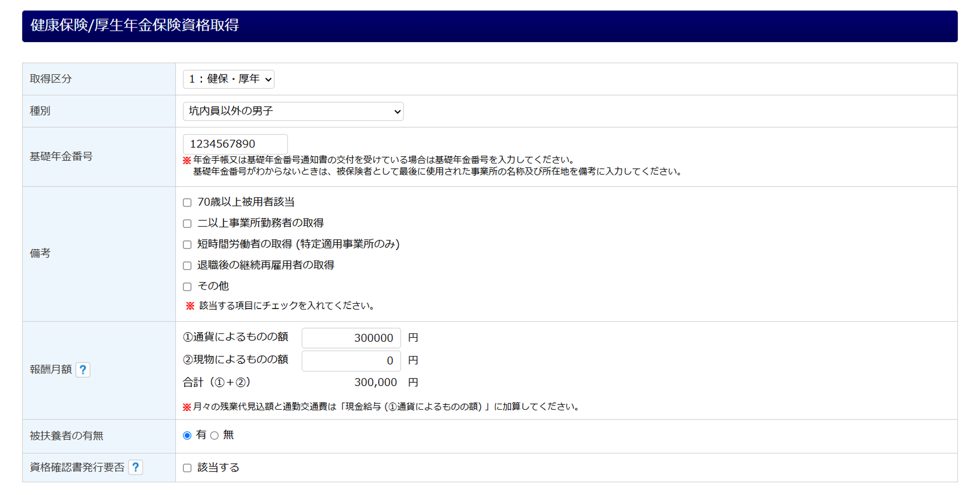Open the 種別 dropdown showing 坑内員以外の男子
This screenshot has width=980, height=495.
(293, 112)
